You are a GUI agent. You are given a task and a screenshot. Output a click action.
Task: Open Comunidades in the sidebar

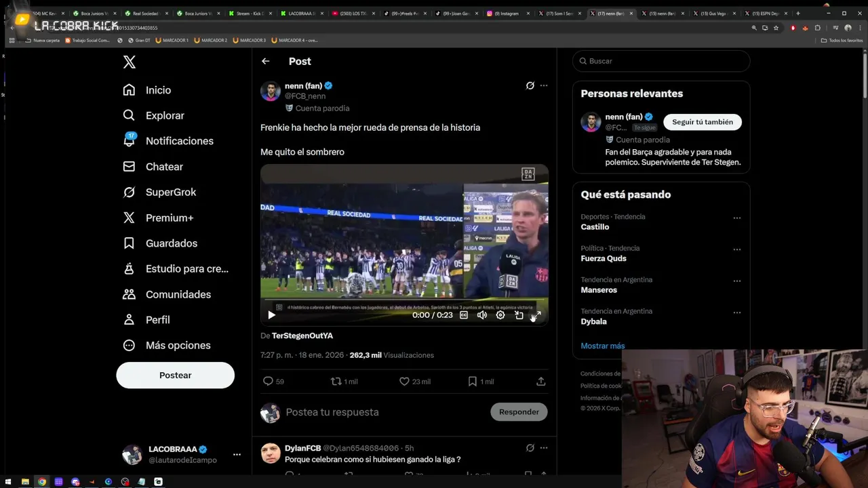click(x=167, y=294)
